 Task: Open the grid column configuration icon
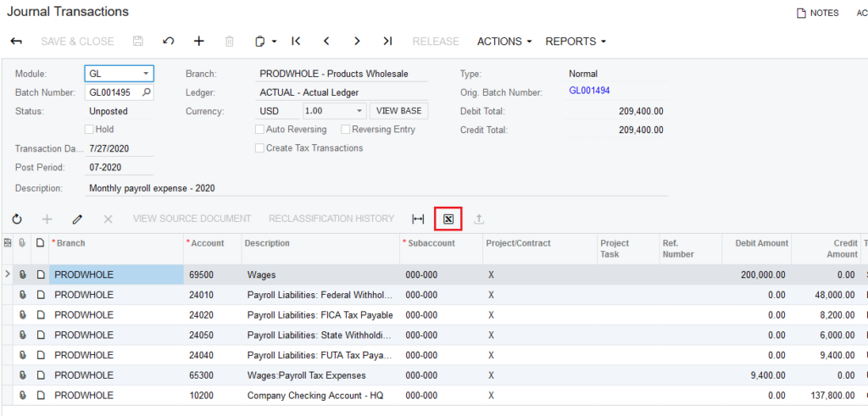coord(8,243)
